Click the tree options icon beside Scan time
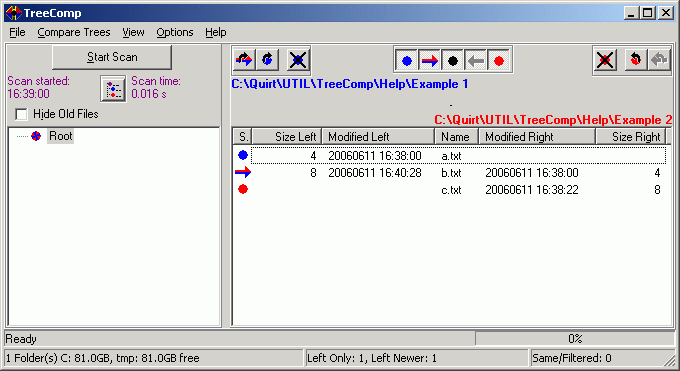680x371 pixels. pos(113,89)
